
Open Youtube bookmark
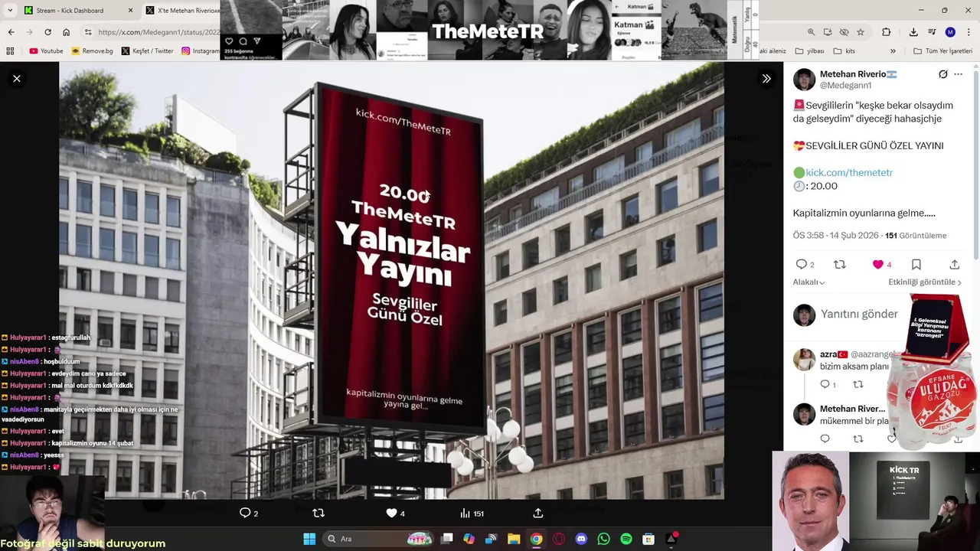coord(46,51)
